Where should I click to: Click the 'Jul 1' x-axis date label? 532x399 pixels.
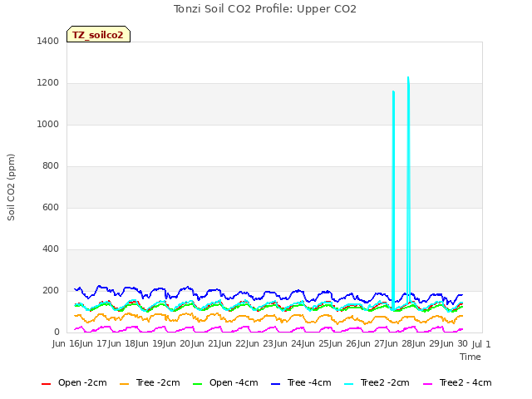point(481,344)
